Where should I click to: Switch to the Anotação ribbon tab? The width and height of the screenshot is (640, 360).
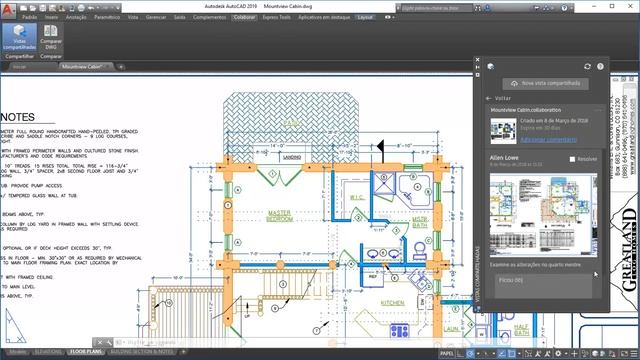76,17
